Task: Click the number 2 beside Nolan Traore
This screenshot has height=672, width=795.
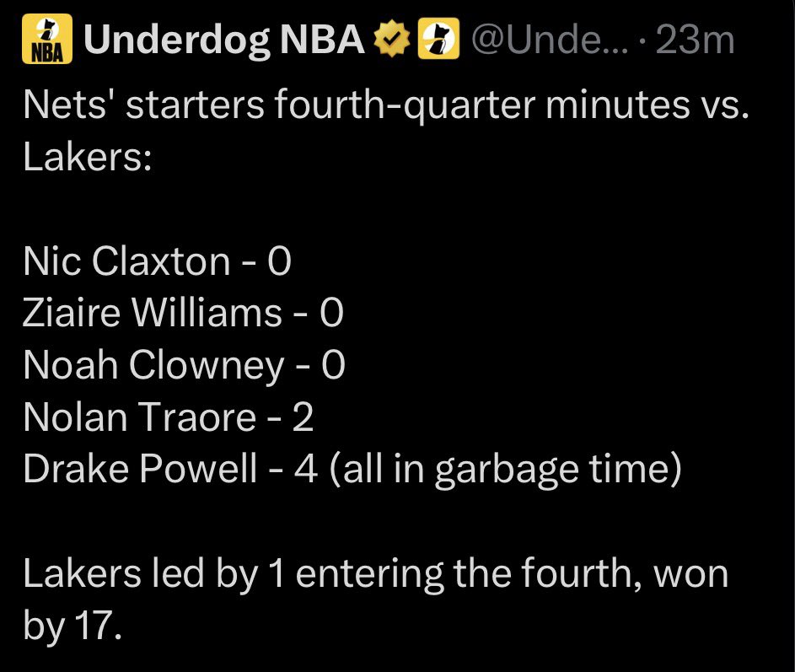Action: [x=303, y=417]
